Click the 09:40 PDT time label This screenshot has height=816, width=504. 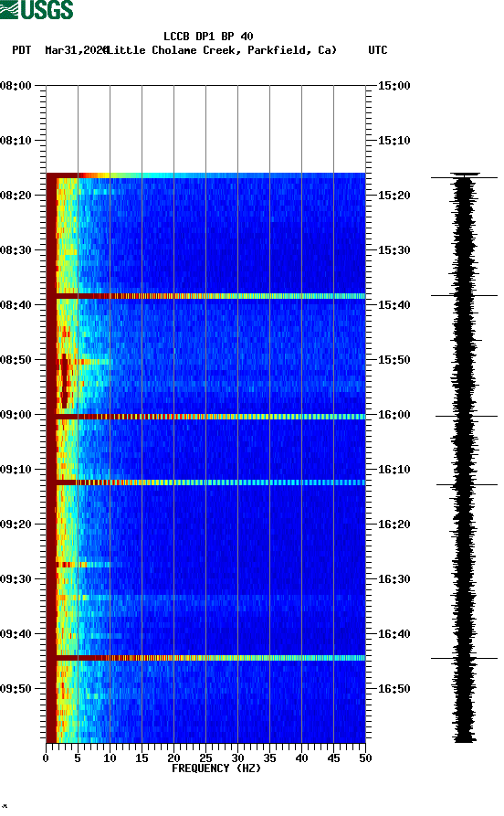point(16,634)
